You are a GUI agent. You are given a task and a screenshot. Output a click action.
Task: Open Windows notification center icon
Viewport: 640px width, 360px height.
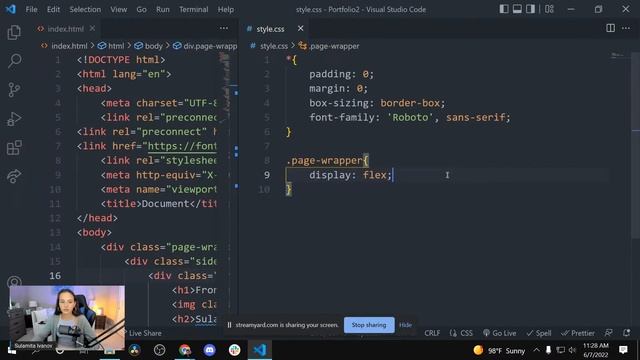pos(623,350)
